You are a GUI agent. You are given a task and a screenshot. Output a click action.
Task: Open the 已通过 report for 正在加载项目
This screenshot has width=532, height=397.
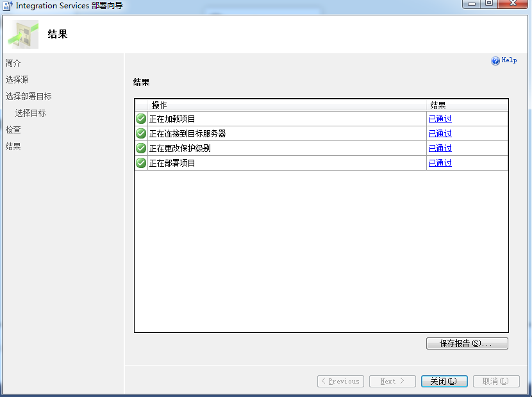440,118
